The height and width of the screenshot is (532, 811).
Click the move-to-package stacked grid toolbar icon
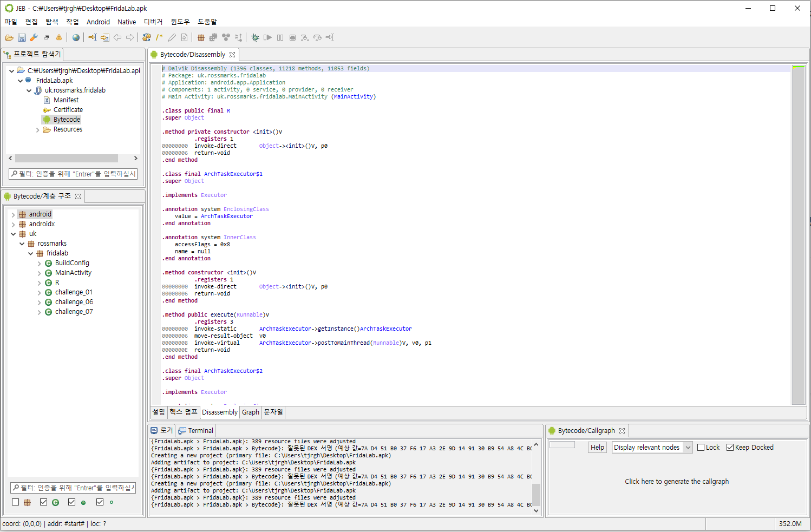click(213, 37)
